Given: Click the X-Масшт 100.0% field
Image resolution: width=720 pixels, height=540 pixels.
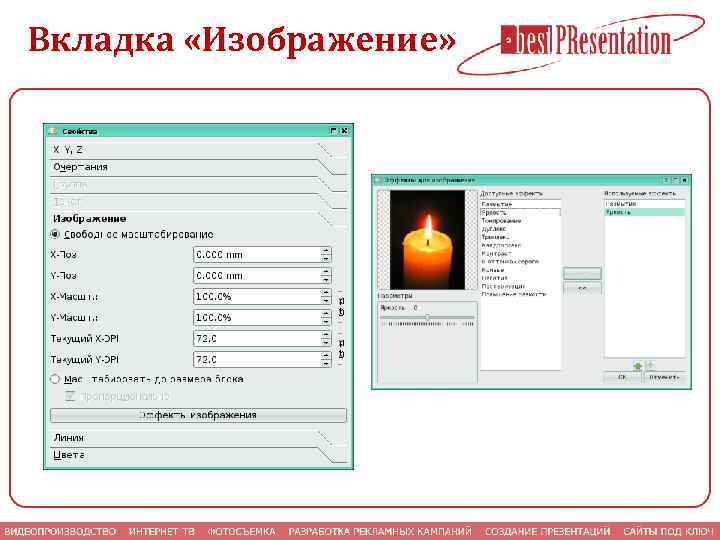Looking at the screenshot, I should tap(257, 297).
